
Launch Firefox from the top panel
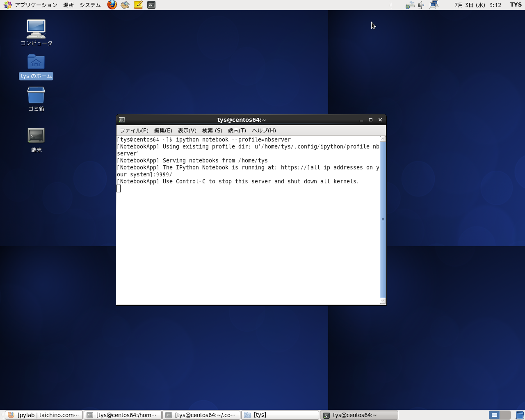pos(112,5)
